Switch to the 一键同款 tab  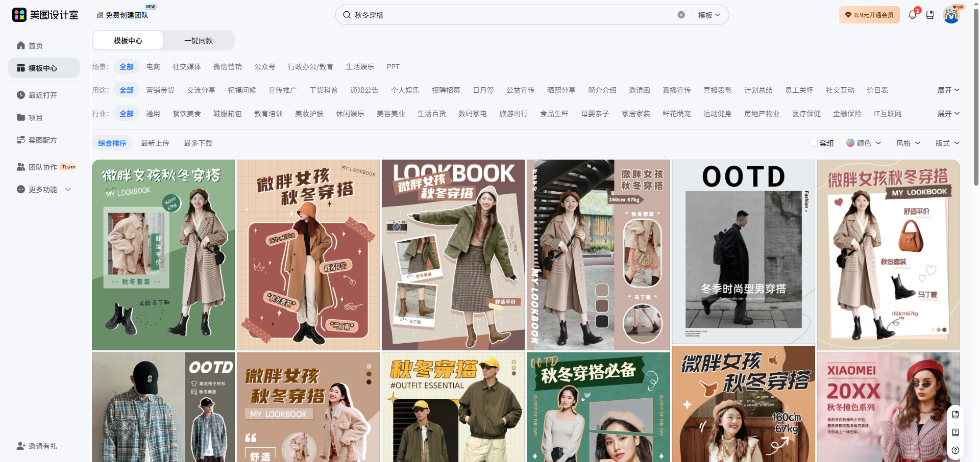pyautogui.click(x=199, y=41)
